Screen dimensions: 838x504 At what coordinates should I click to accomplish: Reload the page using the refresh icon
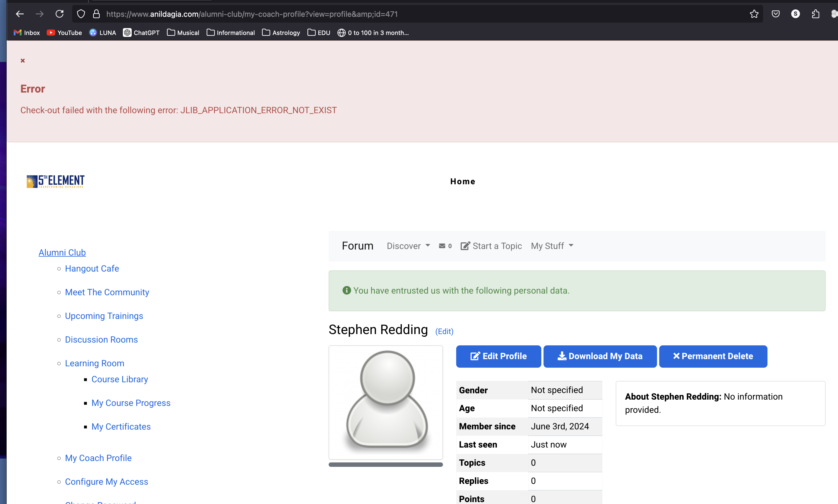(x=60, y=14)
